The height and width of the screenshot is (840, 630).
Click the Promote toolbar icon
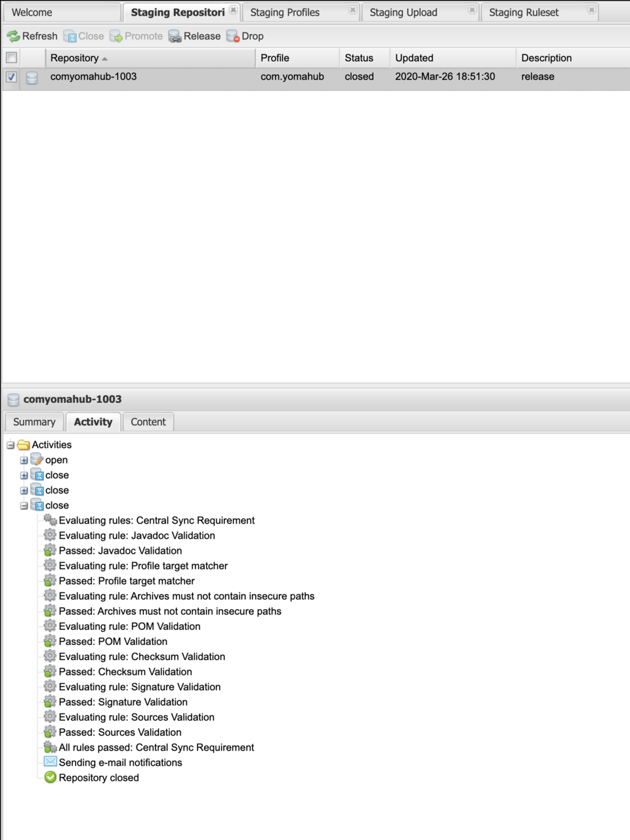(x=116, y=36)
